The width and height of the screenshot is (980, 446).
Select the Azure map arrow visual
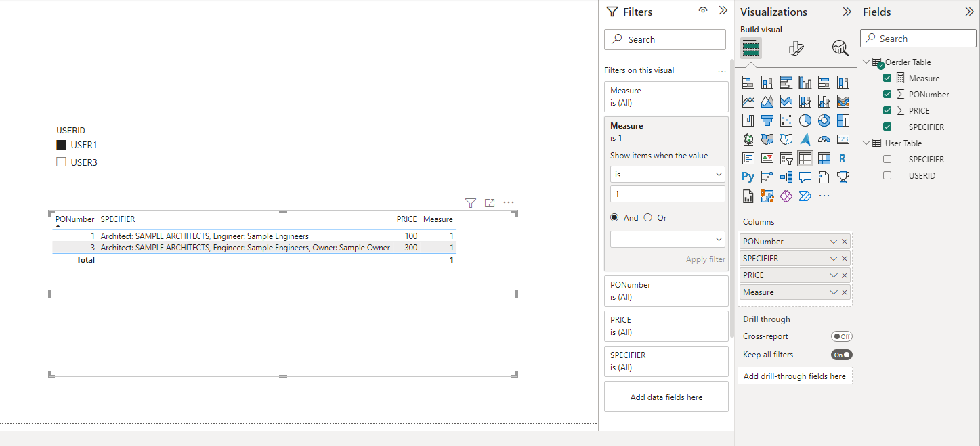point(805,139)
